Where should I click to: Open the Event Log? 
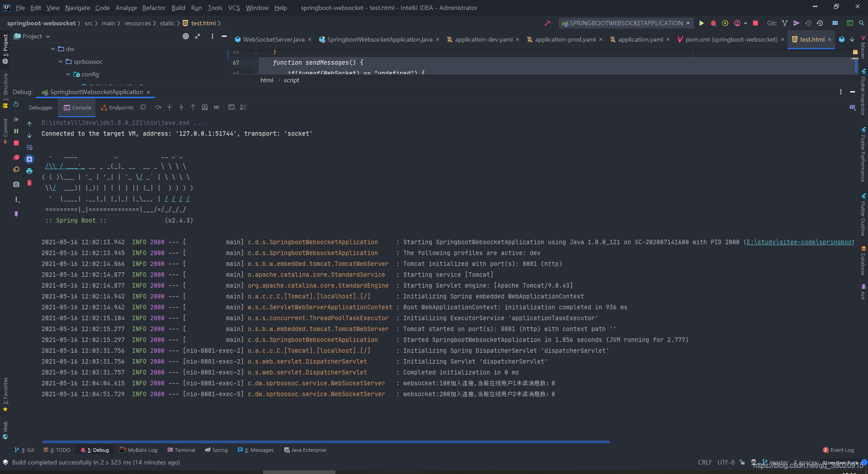[838, 450]
